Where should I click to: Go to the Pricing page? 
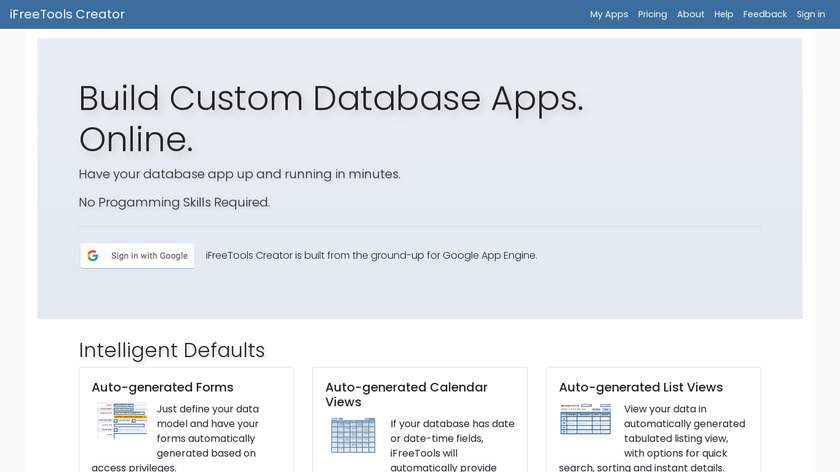(x=652, y=14)
